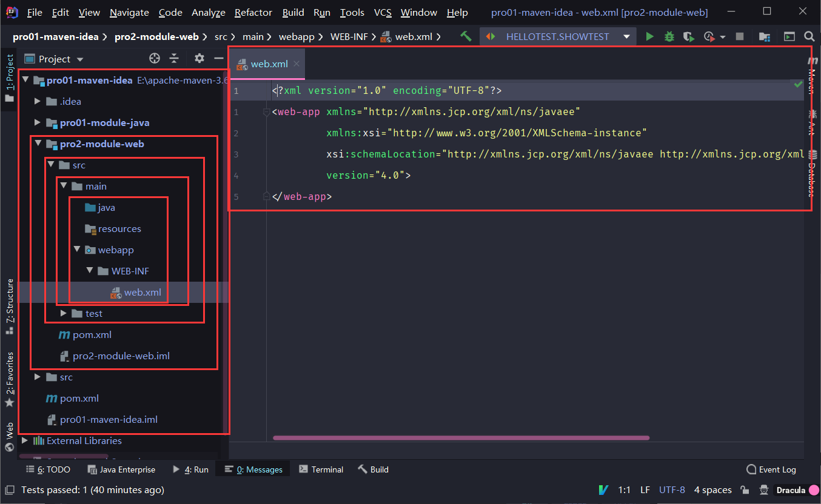Collapse the main folder node
Viewport: 821px width, 504px height.
click(x=64, y=186)
